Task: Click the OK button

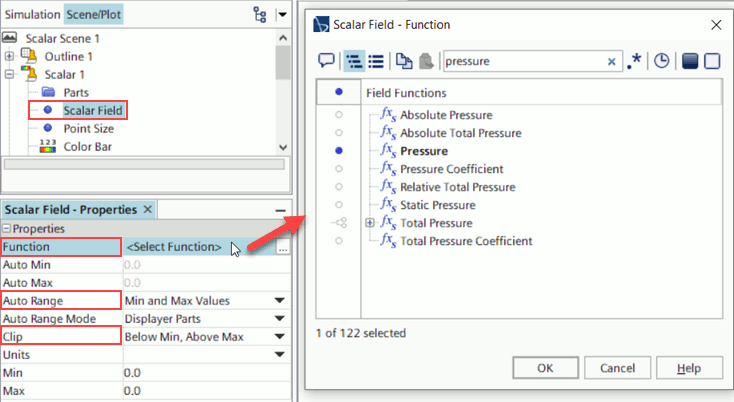Action: click(544, 368)
